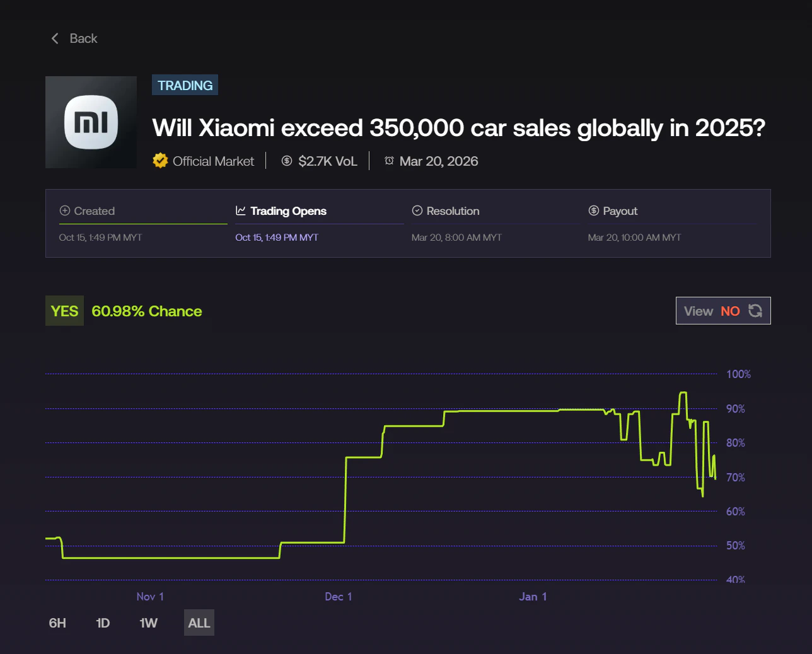Click the 60% y-axis label

735,512
